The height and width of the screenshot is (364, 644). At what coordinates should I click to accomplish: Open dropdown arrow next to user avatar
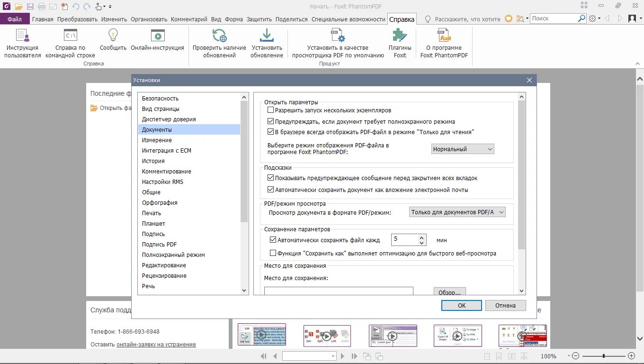[639, 18]
